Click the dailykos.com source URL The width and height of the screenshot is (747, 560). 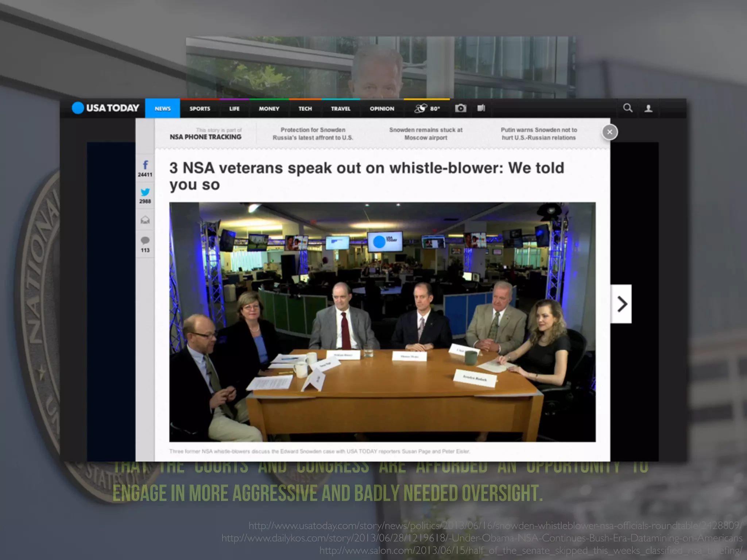coord(482,538)
